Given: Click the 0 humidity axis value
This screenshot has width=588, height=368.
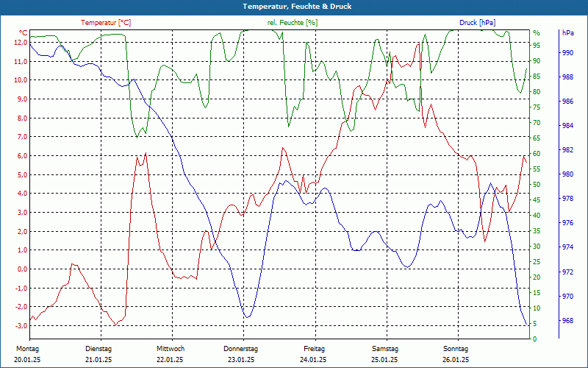Looking at the screenshot, I should pyautogui.click(x=535, y=339).
